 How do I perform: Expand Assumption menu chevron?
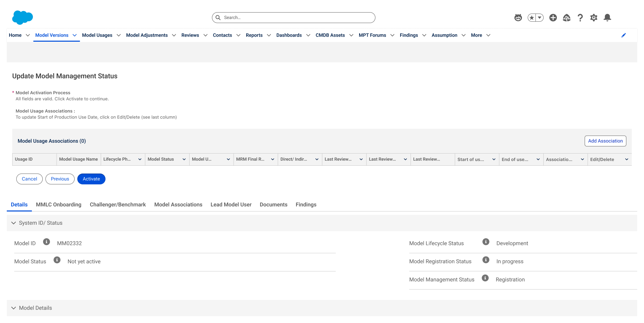464,35
